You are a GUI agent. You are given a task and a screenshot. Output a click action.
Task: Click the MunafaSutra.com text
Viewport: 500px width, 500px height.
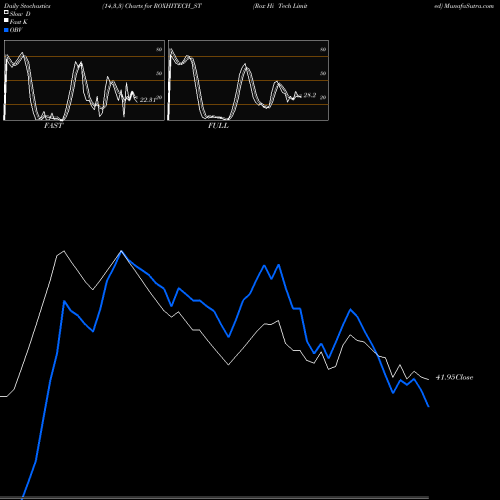469,6
